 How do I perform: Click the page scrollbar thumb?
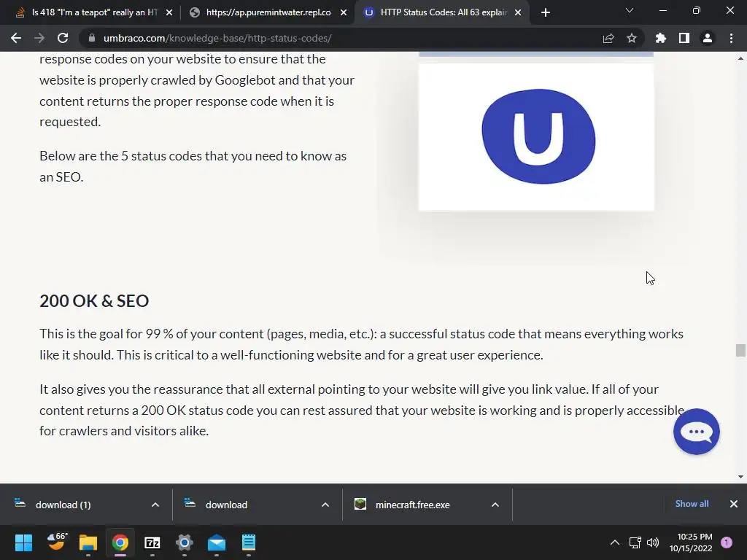point(740,350)
